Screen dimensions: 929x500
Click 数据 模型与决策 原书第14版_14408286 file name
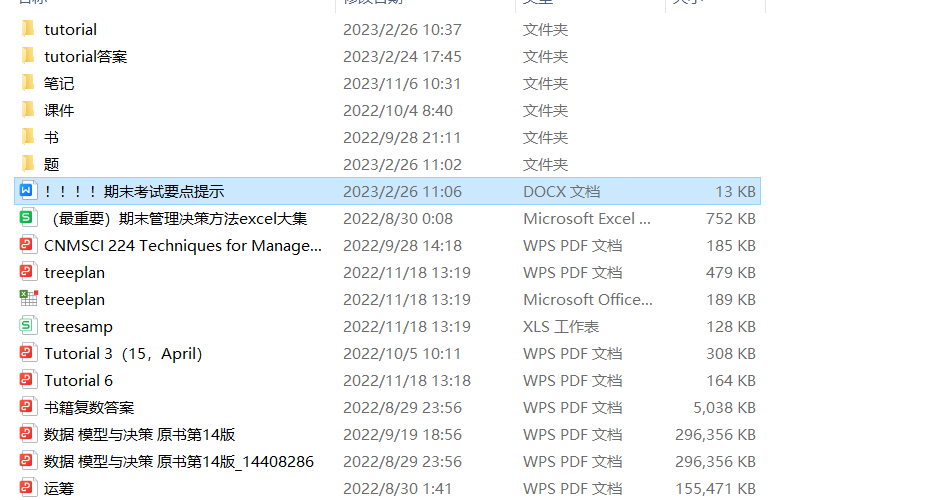178,461
